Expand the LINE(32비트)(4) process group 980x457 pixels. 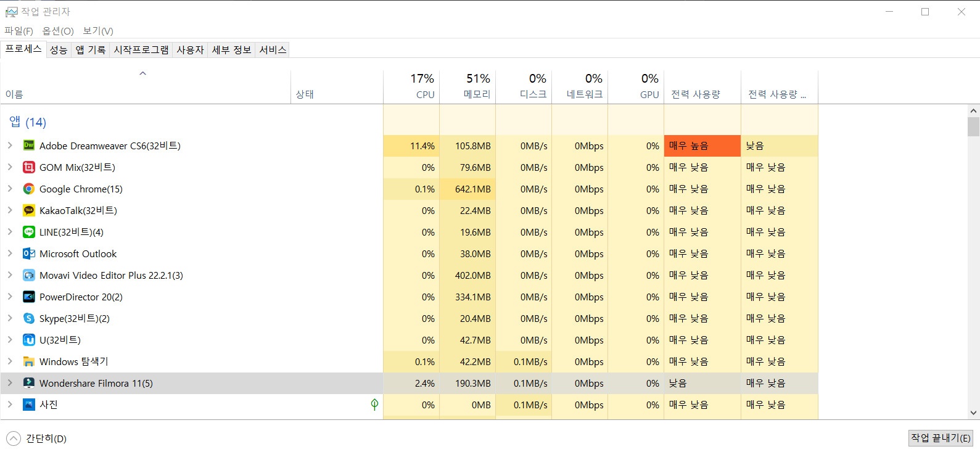point(10,232)
